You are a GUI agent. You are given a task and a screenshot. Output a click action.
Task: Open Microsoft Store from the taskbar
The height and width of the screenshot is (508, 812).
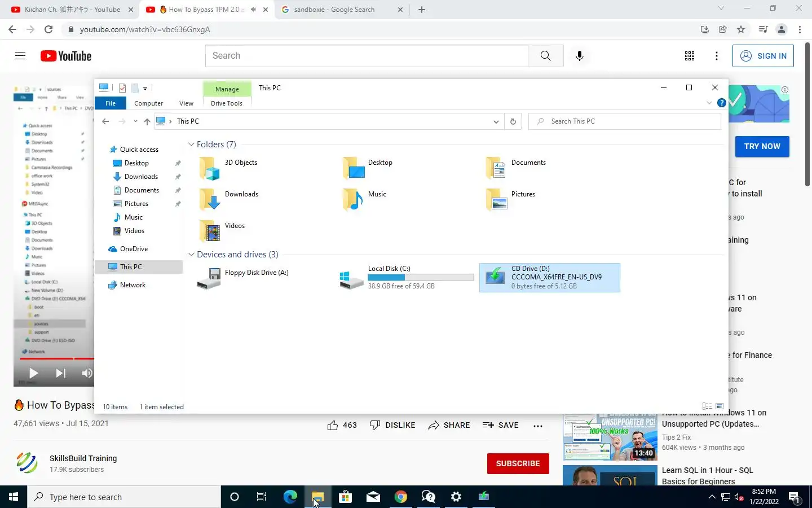coord(345,497)
